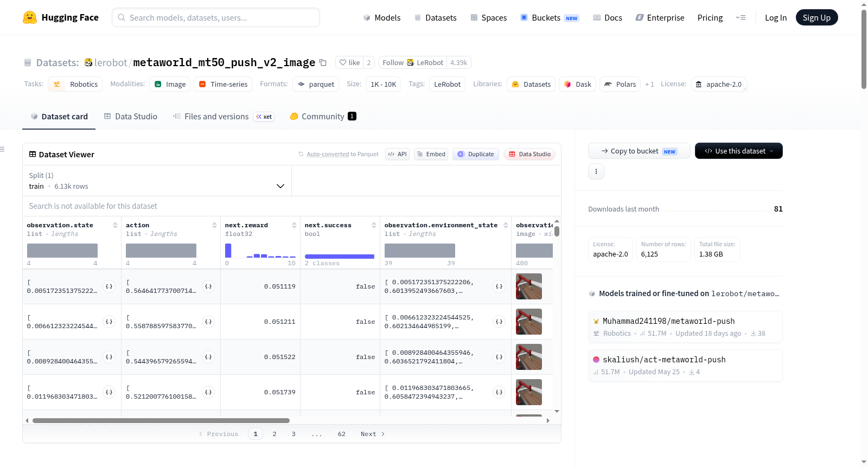Click the next.reward histogram bar chart
This screenshot has width=868, height=467.
tap(260, 251)
